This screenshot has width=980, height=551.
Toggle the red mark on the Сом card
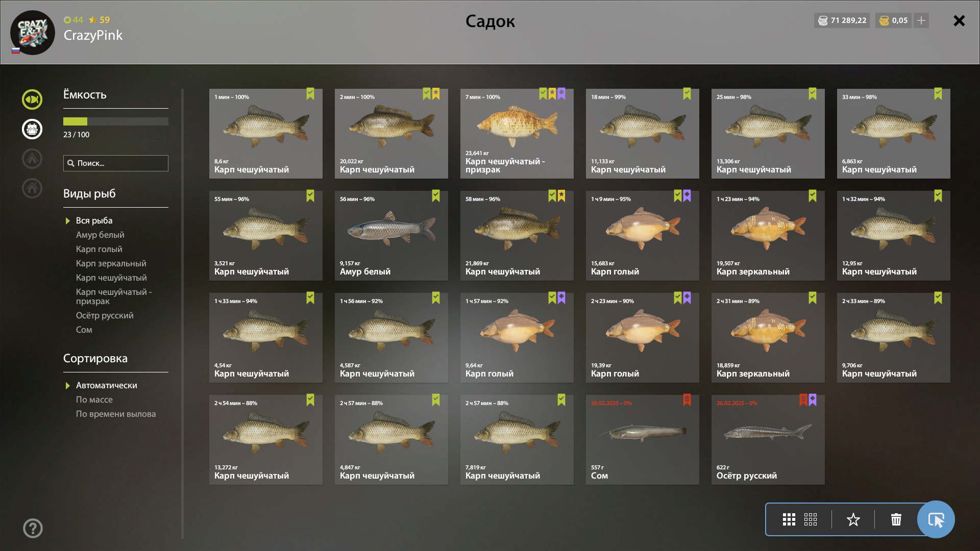[687, 400]
